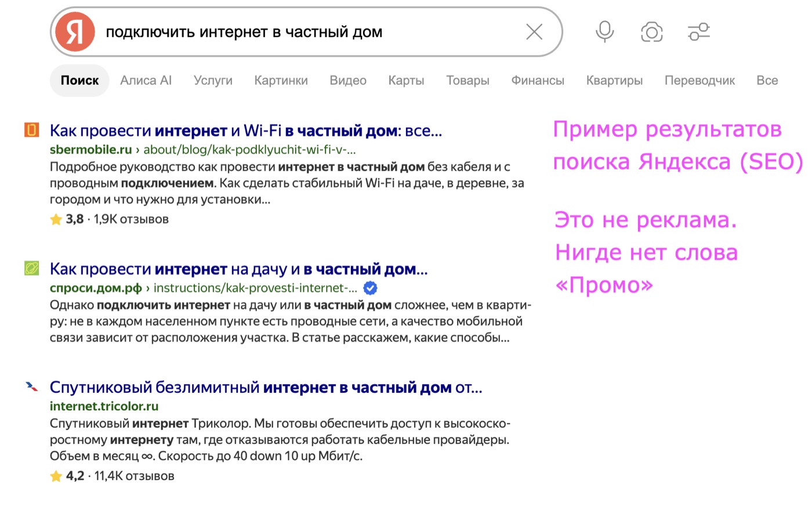Go to Товары tab
The height and width of the screenshot is (510, 812).
point(467,81)
